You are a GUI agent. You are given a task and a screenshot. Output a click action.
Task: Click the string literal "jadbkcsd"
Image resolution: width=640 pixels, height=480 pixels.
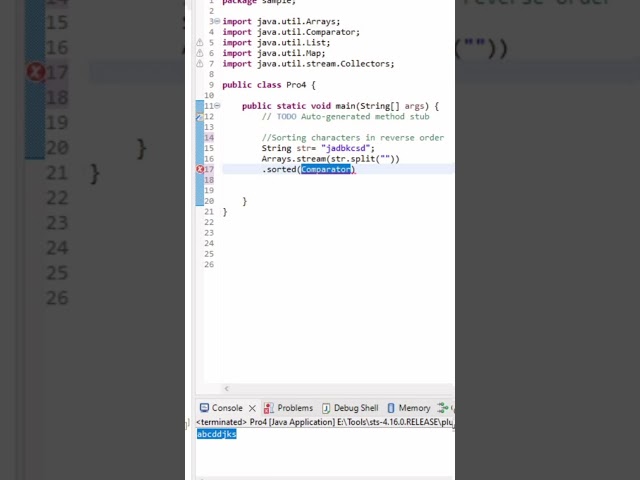(x=346, y=148)
